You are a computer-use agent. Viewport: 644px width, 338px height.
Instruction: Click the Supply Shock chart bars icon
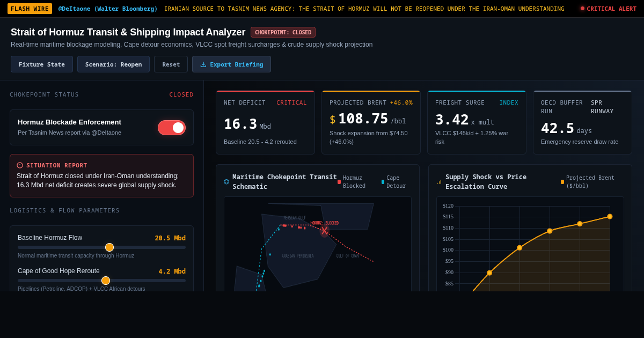pyautogui.click(x=439, y=182)
